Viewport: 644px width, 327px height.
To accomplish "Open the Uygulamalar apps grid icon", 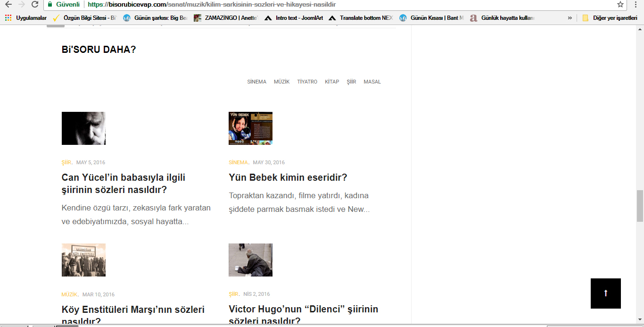I will click(8, 18).
